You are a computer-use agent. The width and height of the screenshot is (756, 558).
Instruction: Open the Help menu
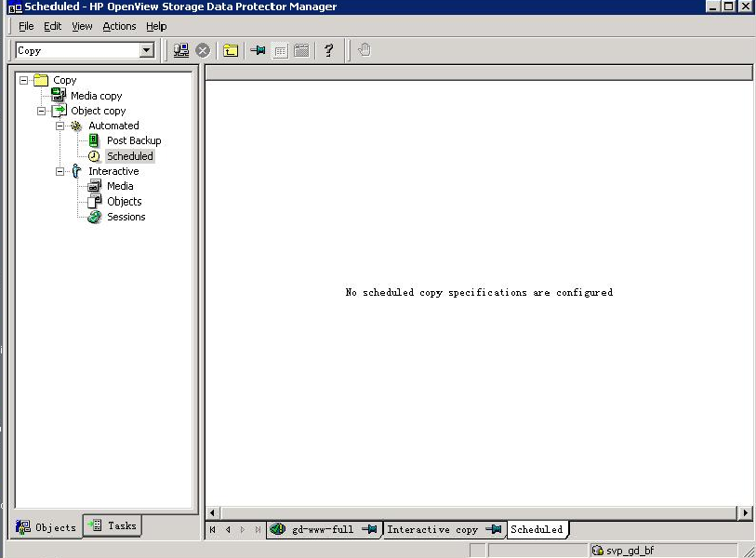(156, 26)
